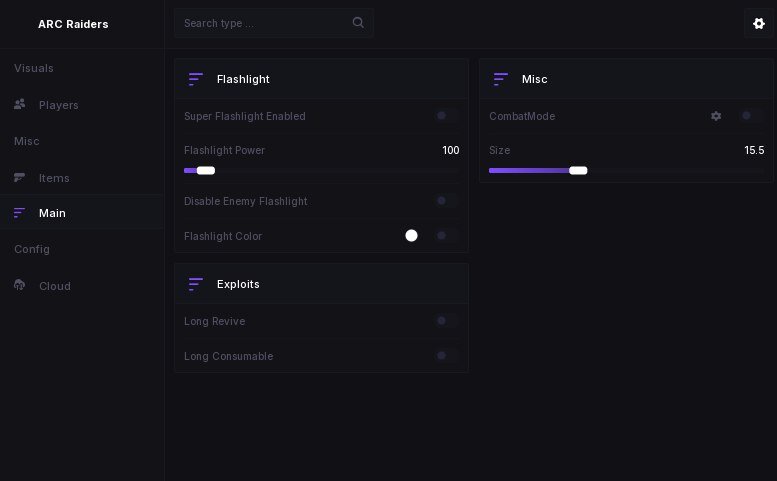Open the top-right settings gear
777x481 pixels.
(x=759, y=23)
